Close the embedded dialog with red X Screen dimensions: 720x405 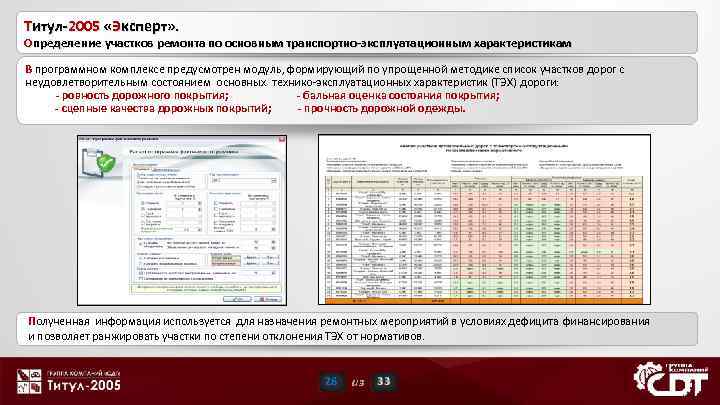click(281, 139)
